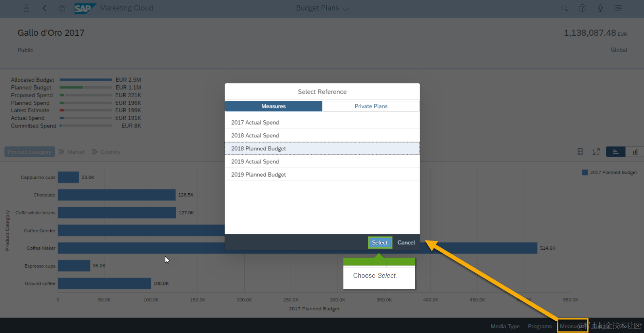The height and width of the screenshot is (333, 644).
Task: Switch to the Measures tab
Action: coord(274,106)
